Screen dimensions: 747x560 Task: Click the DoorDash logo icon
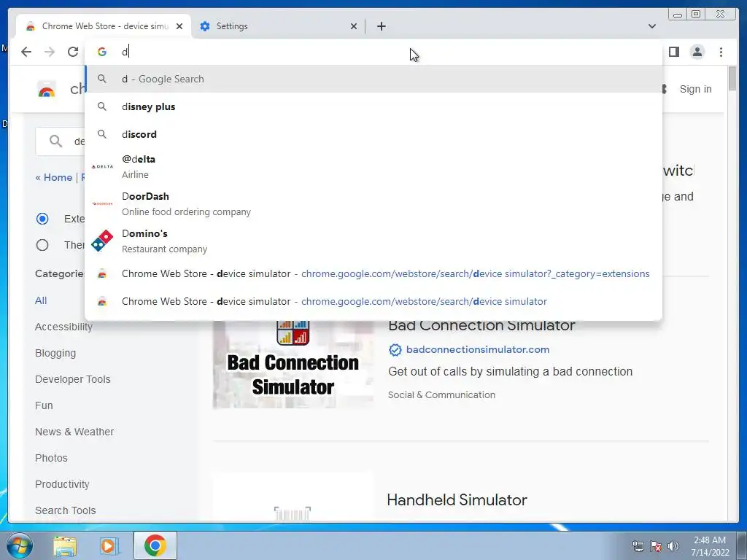coord(102,204)
